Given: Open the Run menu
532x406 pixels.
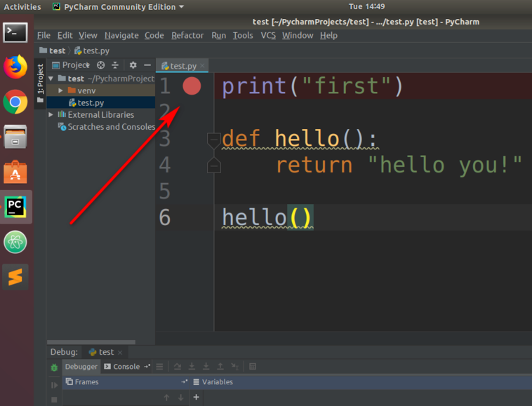Looking at the screenshot, I should click(218, 36).
